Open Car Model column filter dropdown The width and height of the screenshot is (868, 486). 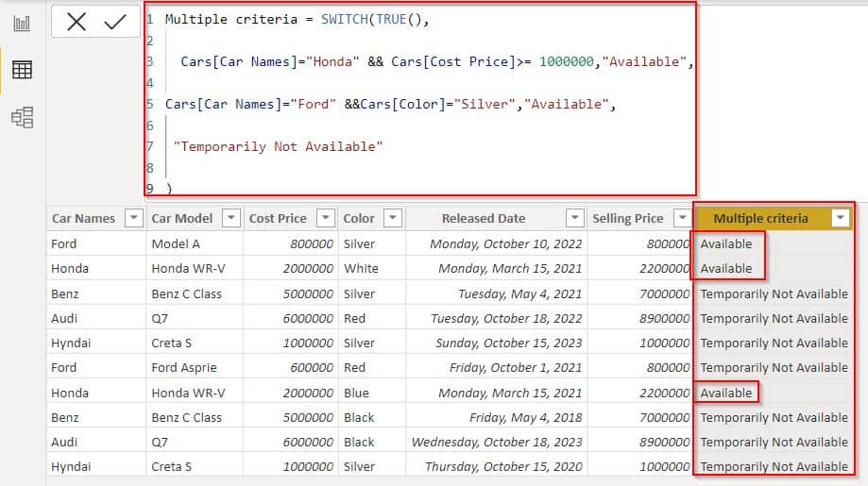(230, 218)
